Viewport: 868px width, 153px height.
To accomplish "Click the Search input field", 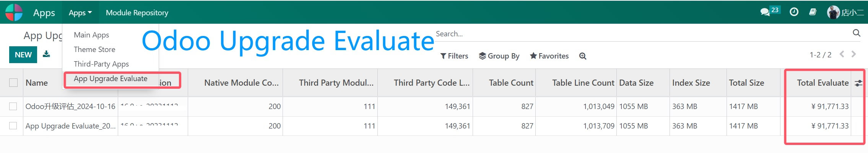I will click(x=642, y=34).
